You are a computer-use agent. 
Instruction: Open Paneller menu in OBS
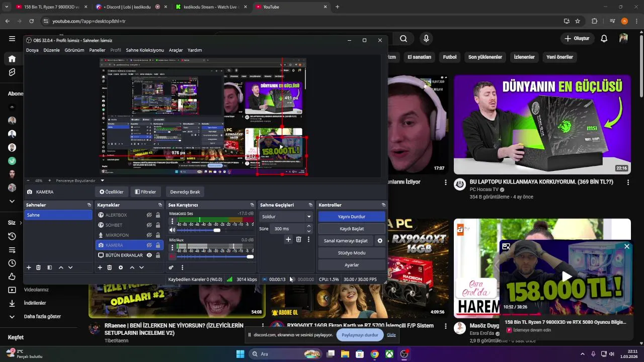click(97, 50)
